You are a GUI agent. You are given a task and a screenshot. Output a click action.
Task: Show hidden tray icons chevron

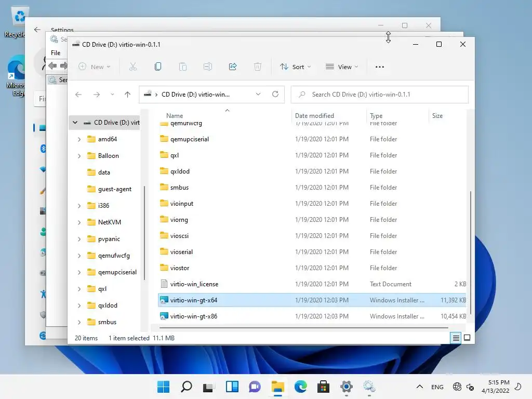420,387
